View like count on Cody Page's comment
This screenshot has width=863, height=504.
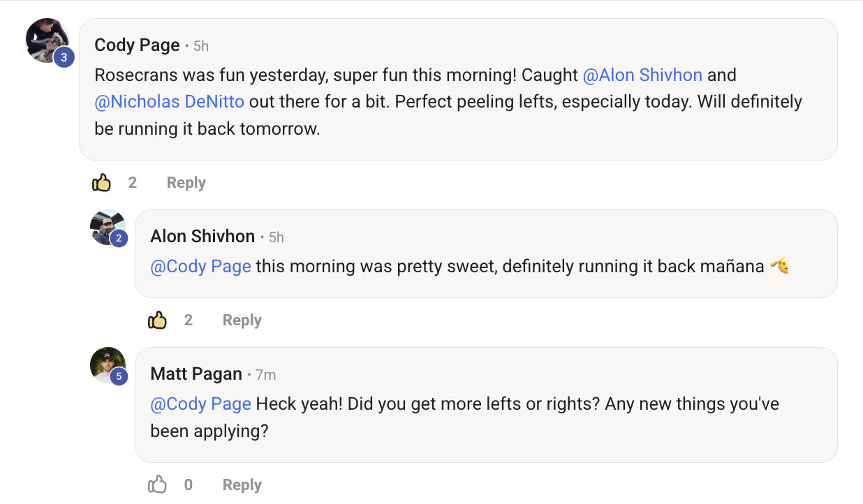click(x=133, y=183)
